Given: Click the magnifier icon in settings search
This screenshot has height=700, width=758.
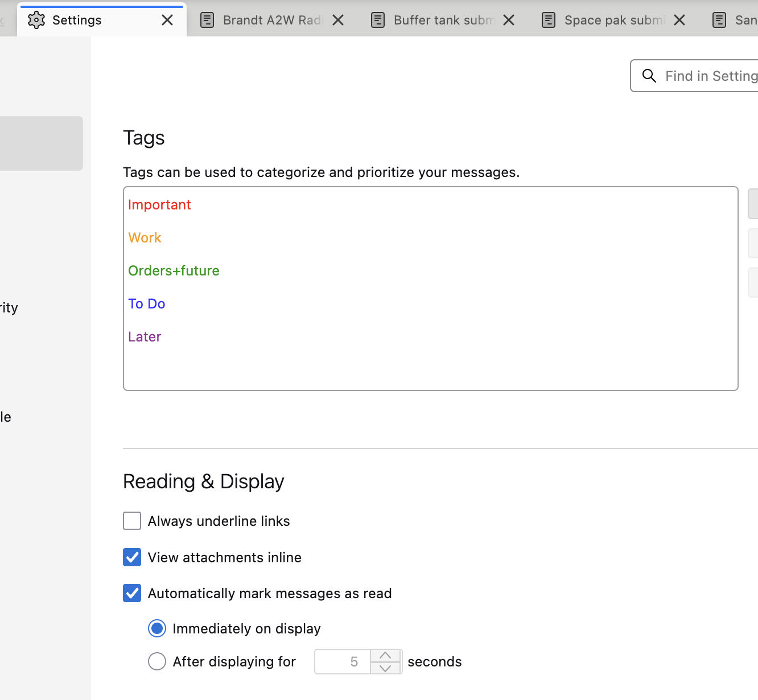Looking at the screenshot, I should tap(649, 76).
